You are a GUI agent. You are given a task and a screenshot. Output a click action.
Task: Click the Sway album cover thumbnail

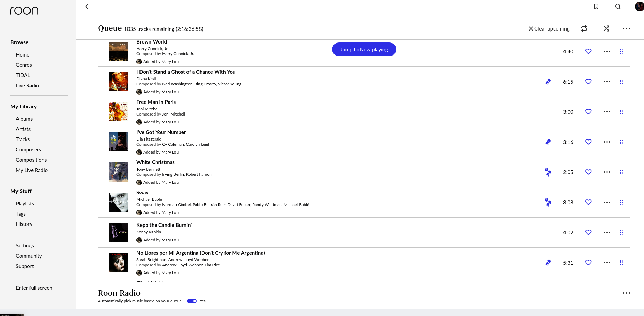pos(119,202)
